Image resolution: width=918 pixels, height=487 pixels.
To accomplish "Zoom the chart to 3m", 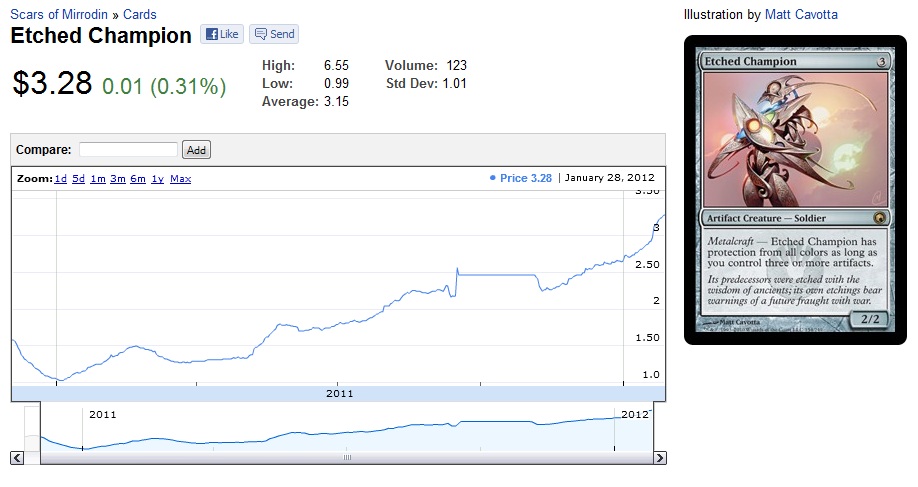I will point(118,179).
